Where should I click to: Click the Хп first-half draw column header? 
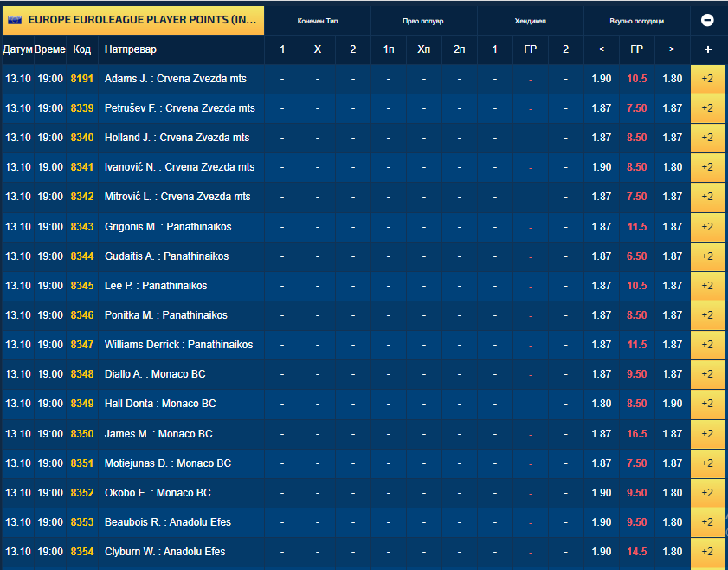[x=424, y=49]
